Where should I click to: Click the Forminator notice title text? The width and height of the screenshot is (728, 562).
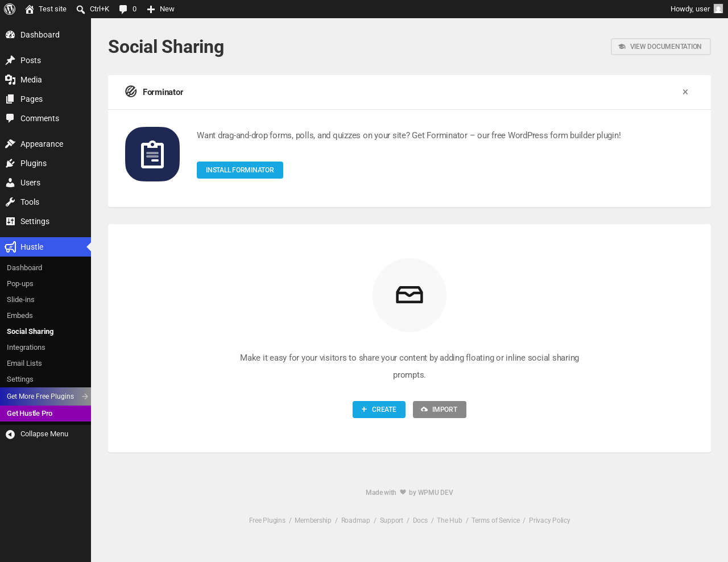(x=163, y=92)
